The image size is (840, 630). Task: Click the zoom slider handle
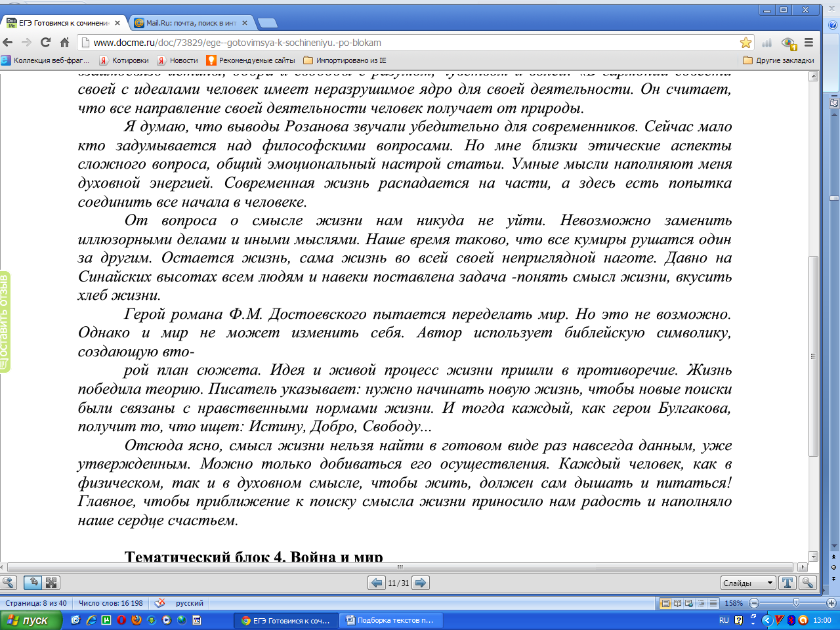point(796,603)
